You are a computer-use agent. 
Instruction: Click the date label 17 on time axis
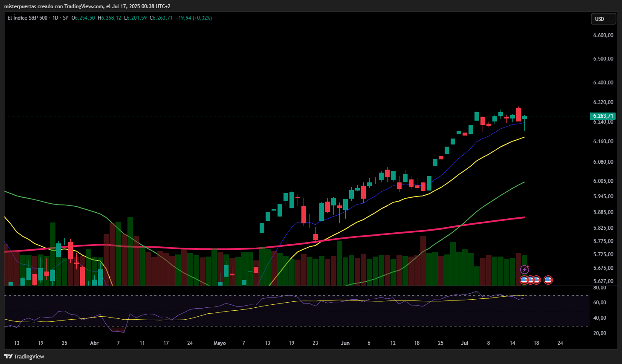pyautogui.click(x=166, y=343)
